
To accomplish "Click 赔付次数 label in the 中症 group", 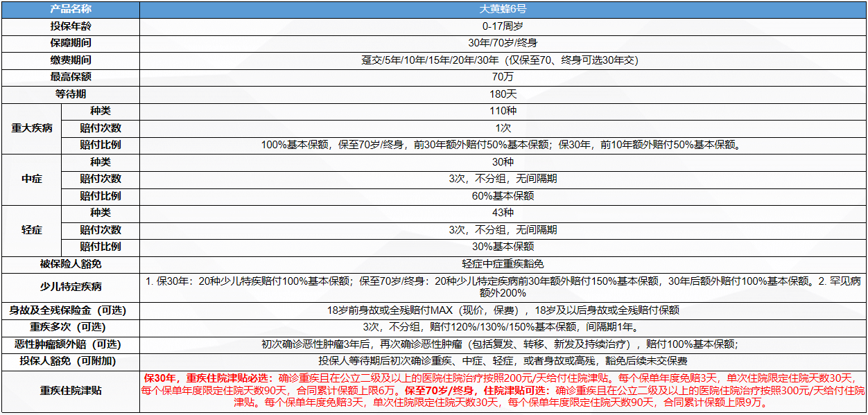I will point(101,179).
